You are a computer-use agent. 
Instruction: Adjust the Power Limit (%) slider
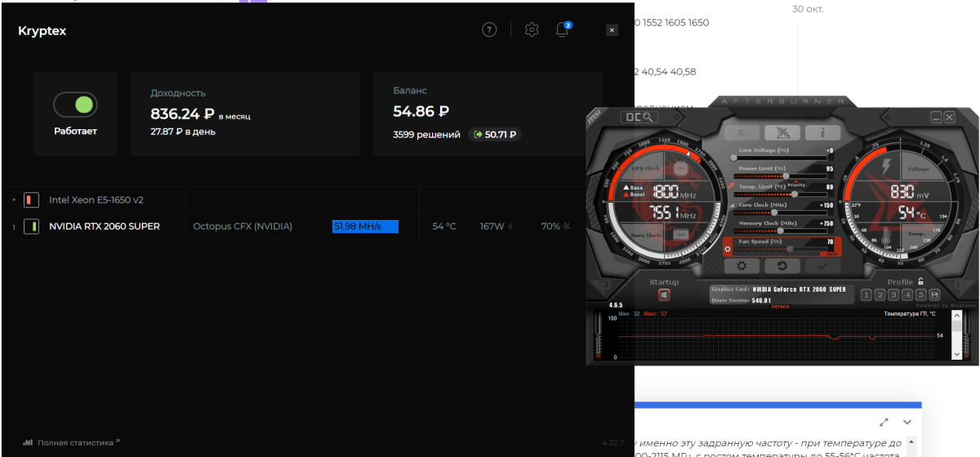780,176
